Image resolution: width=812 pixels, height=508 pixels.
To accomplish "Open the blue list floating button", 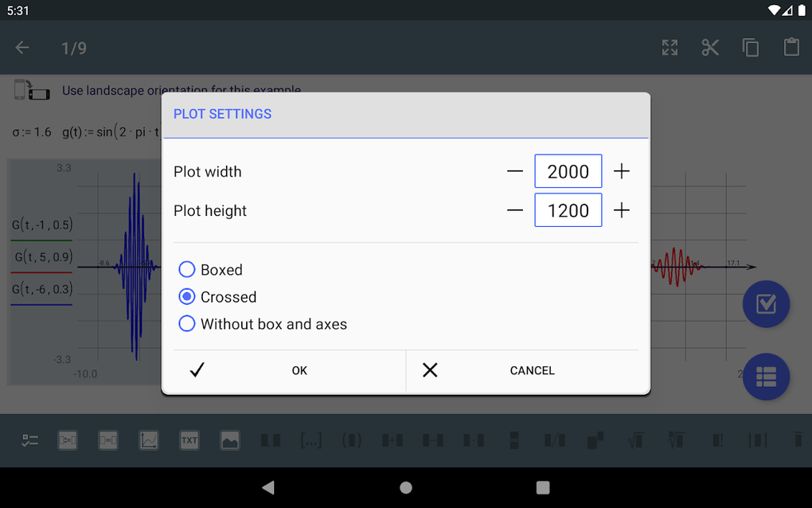I will pos(765,377).
